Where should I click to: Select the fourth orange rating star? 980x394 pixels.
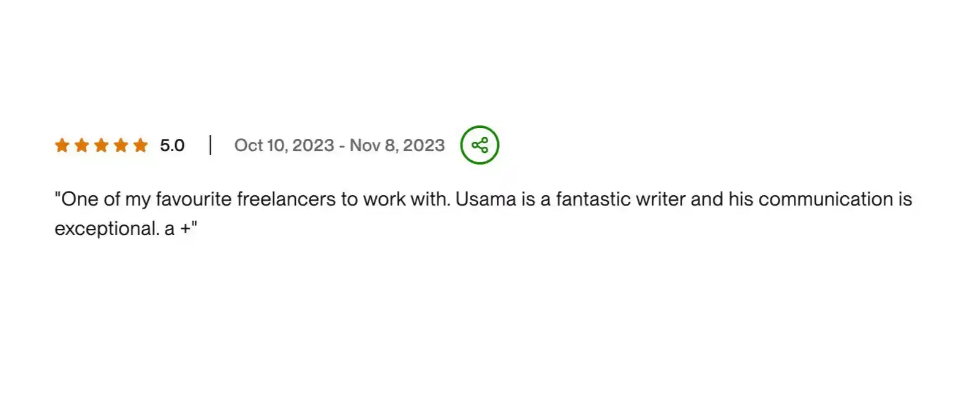point(121,145)
